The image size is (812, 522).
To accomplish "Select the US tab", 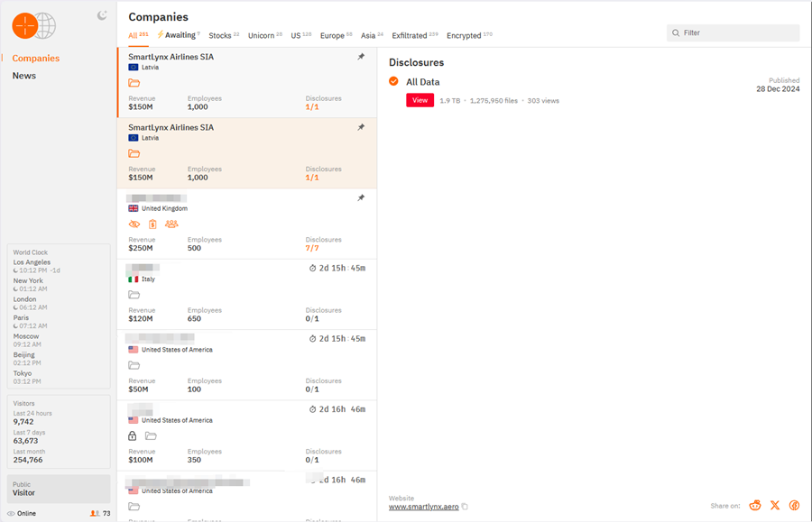I will [300, 35].
